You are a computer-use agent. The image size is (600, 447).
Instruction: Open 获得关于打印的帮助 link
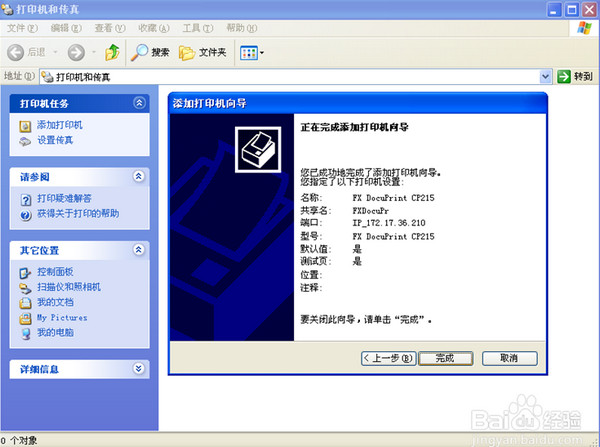pyautogui.click(x=78, y=214)
